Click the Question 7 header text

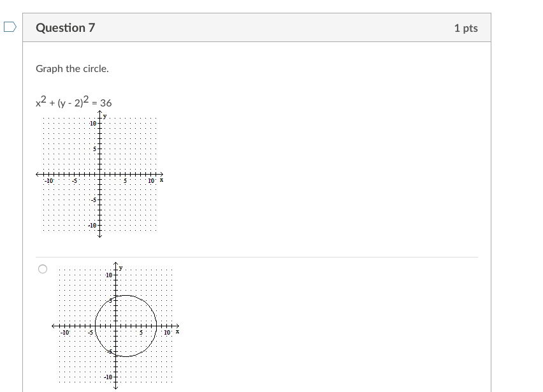click(65, 27)
